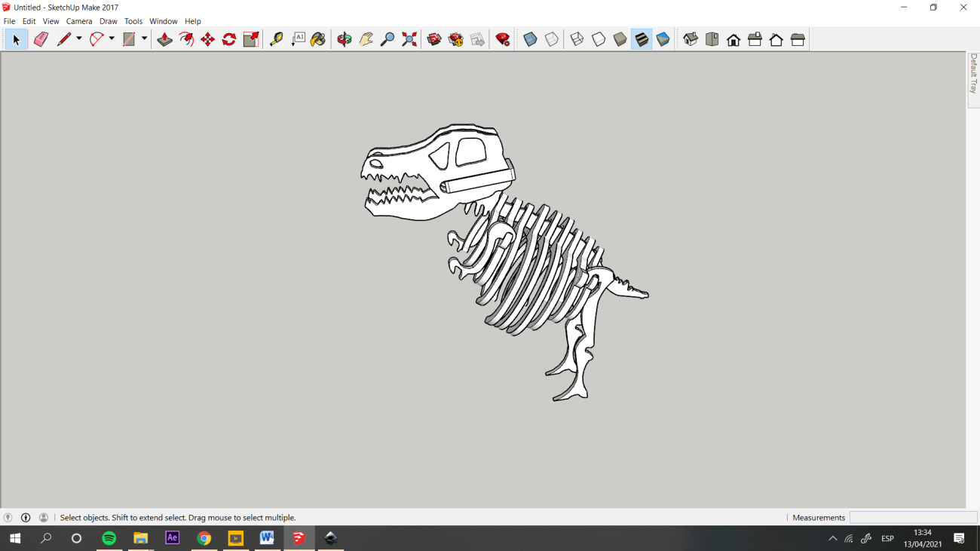This screenshot has width=980, height=551.
Task: Select the Select arrow tool
Action: pyautogui.click(x=16, y=40)
